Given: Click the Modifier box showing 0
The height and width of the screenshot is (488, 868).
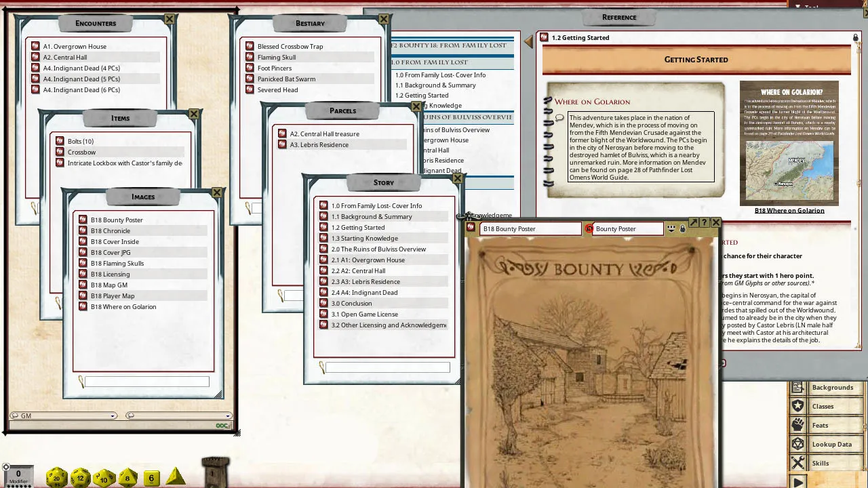Looking at the screenshot, I should click(18, 476).
